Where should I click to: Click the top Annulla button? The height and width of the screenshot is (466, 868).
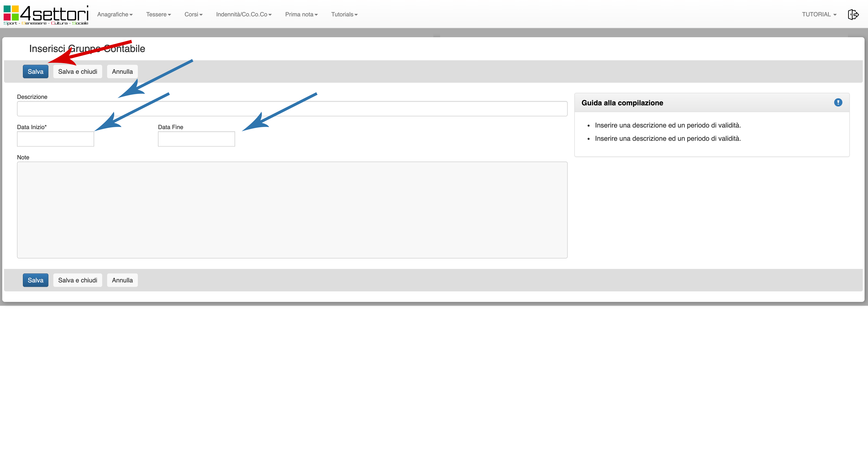coord(122,72)
